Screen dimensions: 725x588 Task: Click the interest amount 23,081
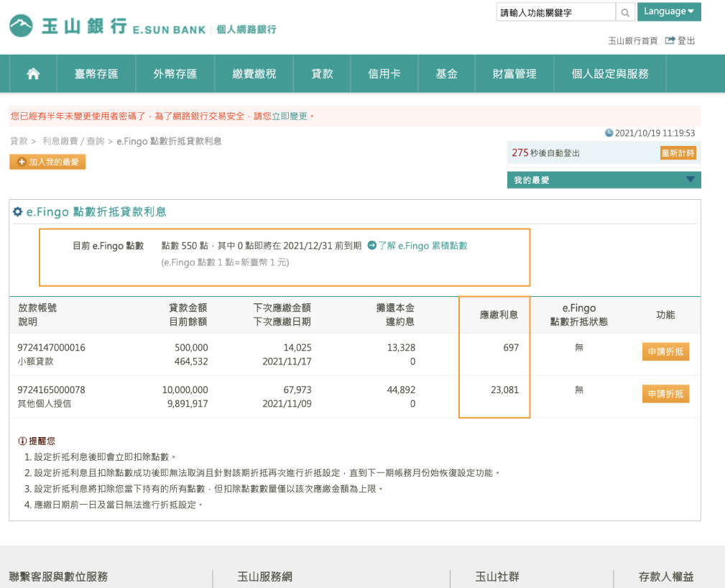(505, 390)
